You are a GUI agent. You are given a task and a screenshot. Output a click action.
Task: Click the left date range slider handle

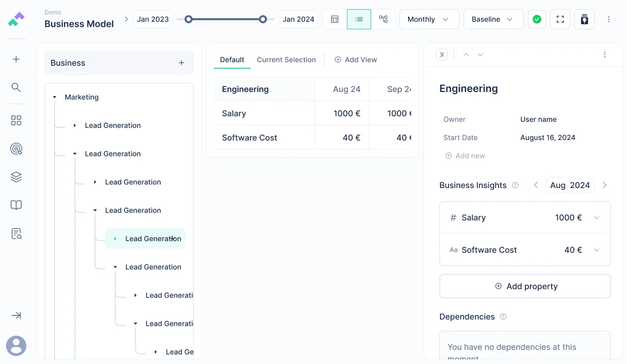click(x=189, y=19)
